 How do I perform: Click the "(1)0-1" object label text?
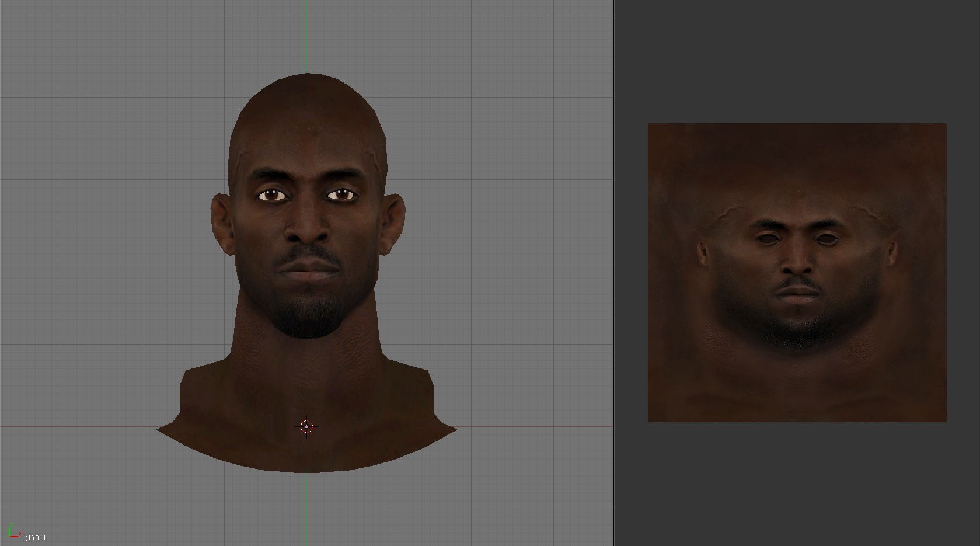click(36, 538)
